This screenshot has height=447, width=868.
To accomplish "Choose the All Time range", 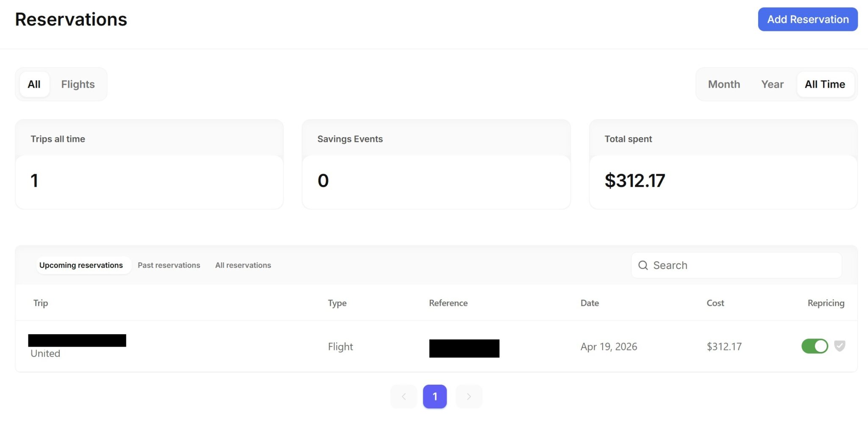I will [x=825, y=84].
